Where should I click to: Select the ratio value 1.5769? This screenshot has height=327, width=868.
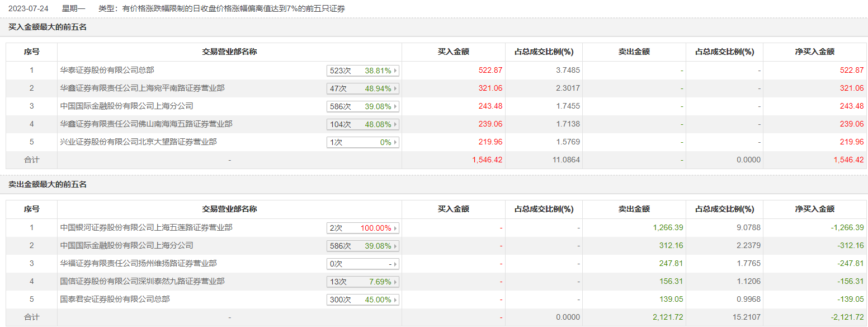(x=567, y=142)
